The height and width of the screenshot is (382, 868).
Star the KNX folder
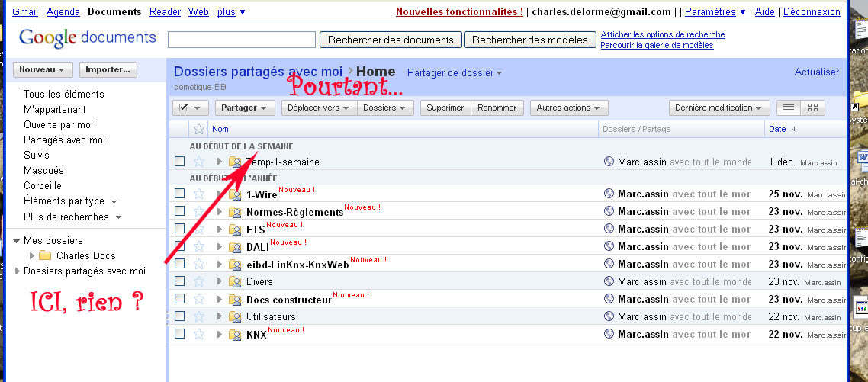(199, 334)
